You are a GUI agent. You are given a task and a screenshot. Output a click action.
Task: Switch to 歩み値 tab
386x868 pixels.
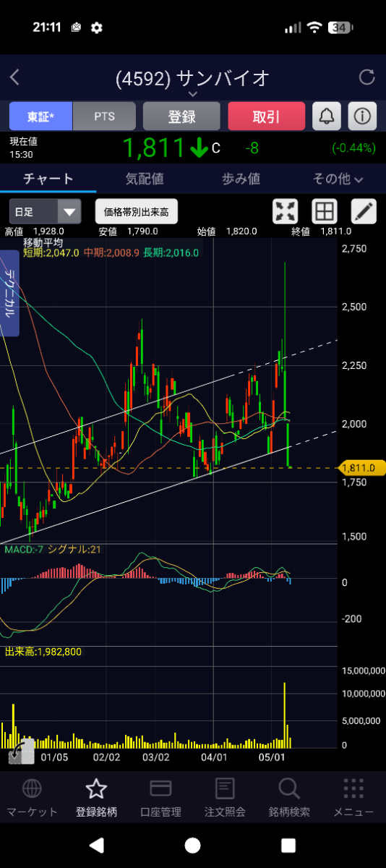click(x=241, y=178)
